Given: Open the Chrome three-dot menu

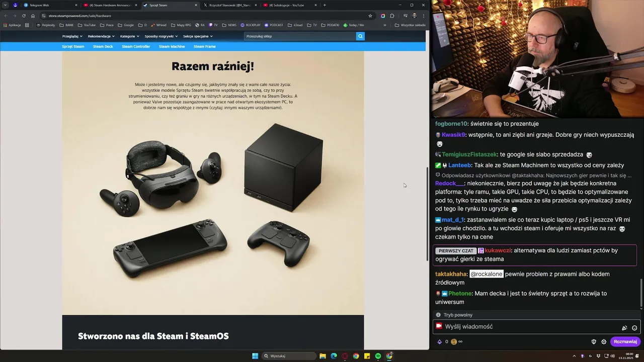Looking at the screenshot, I should tap(423, 16).
